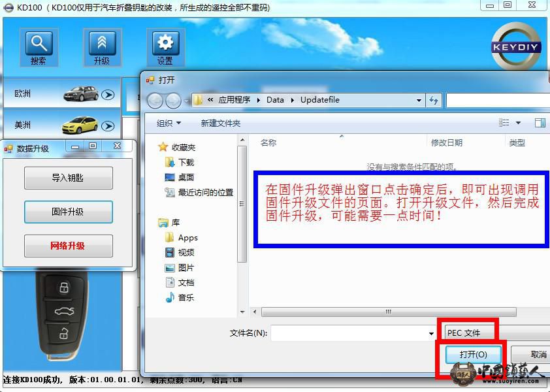Click the Data folder in the breadcrumb path
Image resolution: width=550 pixels, height=392 pixels.
(x=275, y=100)
